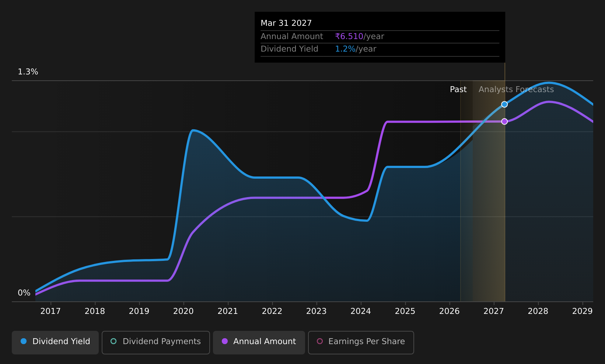Click the 0% y-axis label
Viewport: 605px width, 364px height.
click(x=24, y=293)
